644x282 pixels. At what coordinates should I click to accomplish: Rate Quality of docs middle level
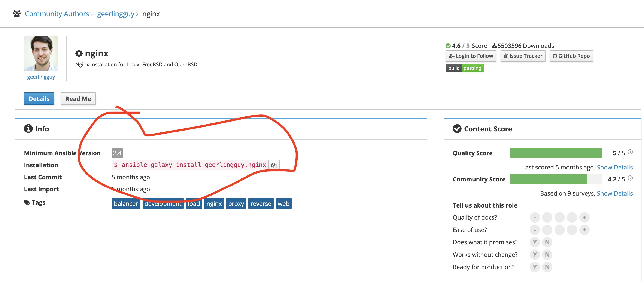coord(559,217)
